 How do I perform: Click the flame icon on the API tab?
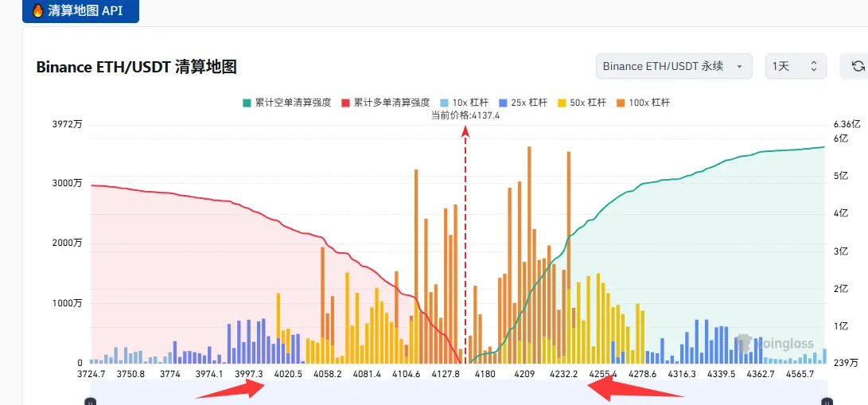tap(37, 10)
